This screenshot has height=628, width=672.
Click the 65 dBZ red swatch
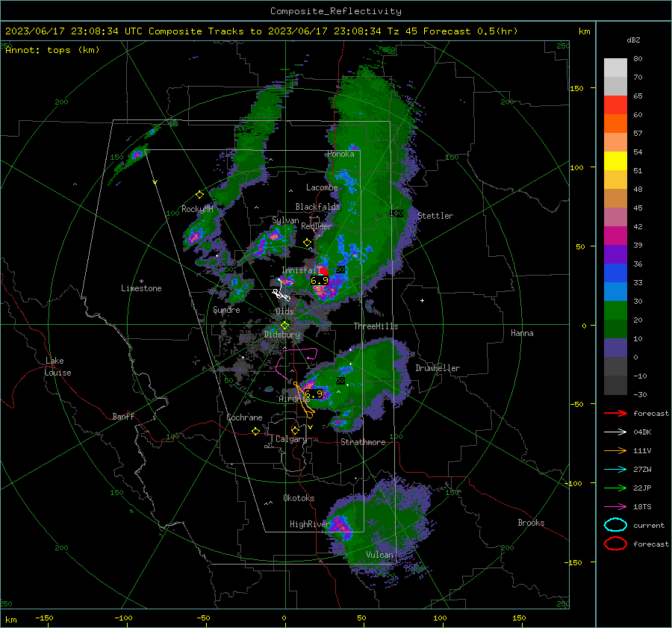pos(615,105)
